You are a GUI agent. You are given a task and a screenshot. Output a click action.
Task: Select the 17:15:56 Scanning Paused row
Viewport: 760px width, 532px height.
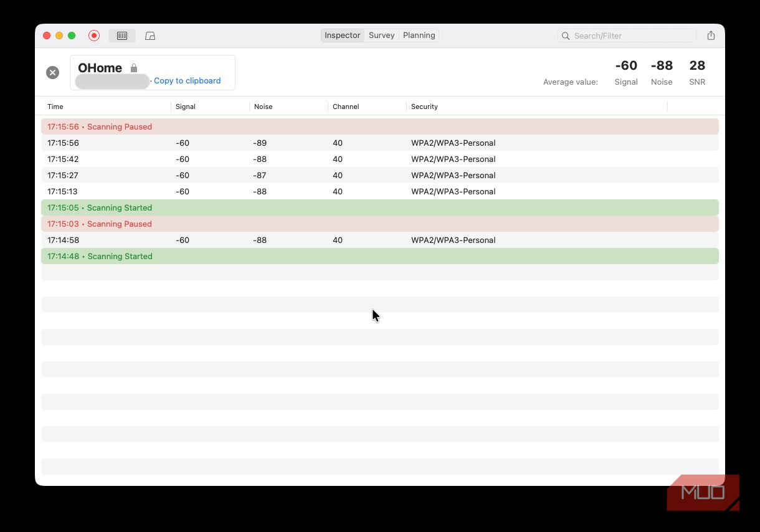tap(380, 126)
